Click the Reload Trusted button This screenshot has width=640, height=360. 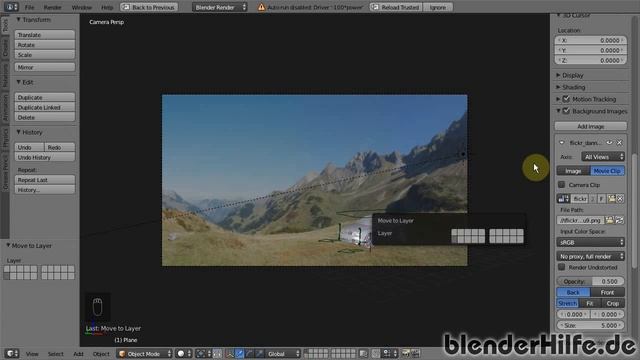(x=396, y=7)
